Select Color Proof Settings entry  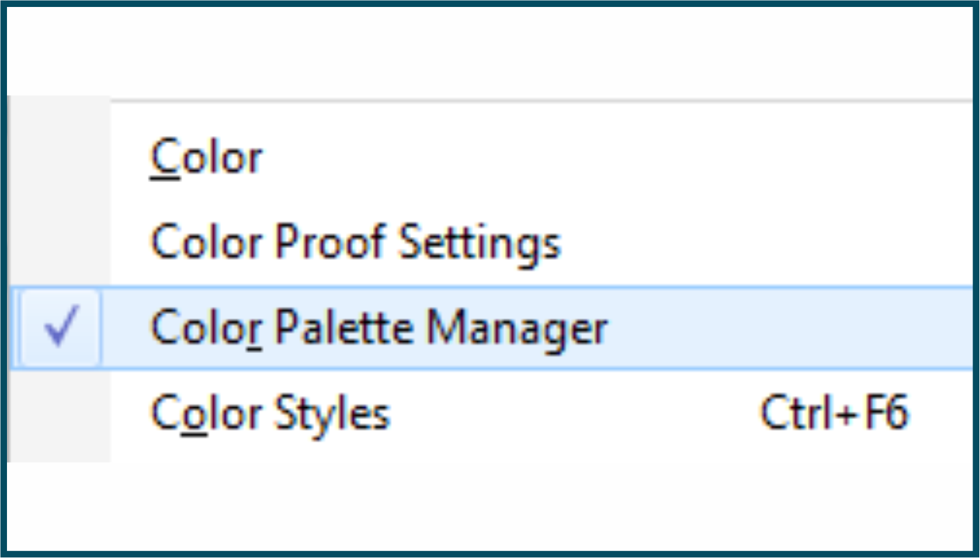tap(355, 243)
